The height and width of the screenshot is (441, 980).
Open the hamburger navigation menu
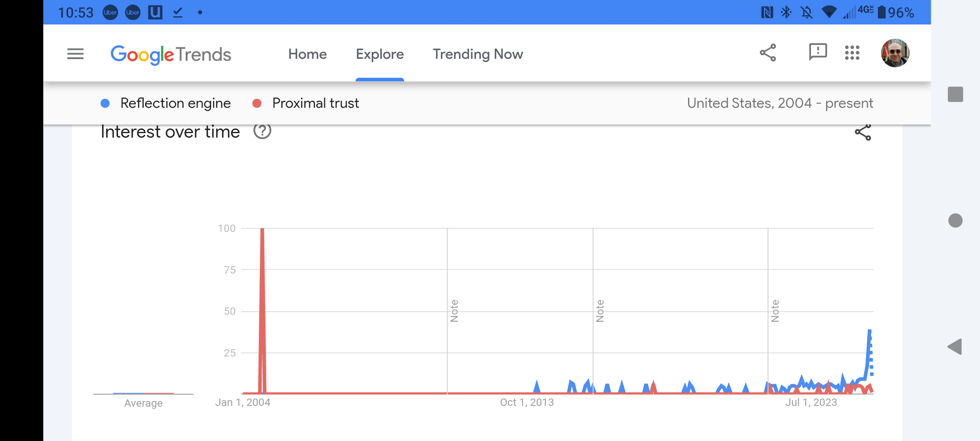[76, 54]
